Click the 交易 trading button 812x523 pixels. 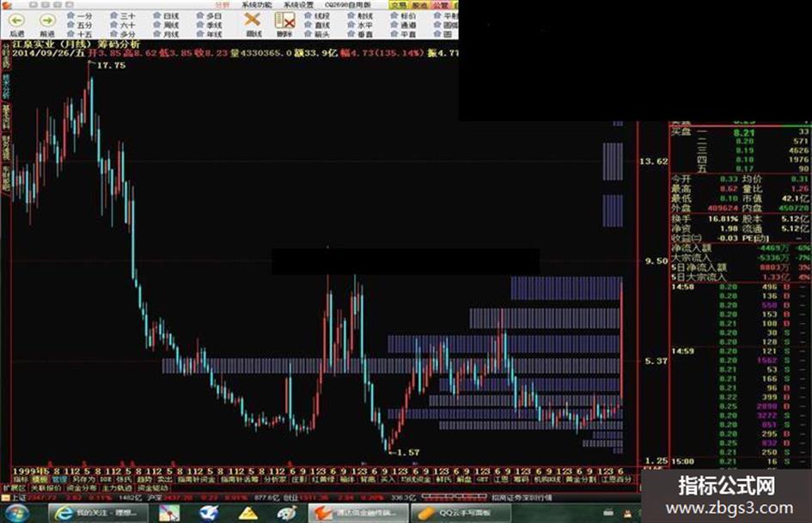399,4
